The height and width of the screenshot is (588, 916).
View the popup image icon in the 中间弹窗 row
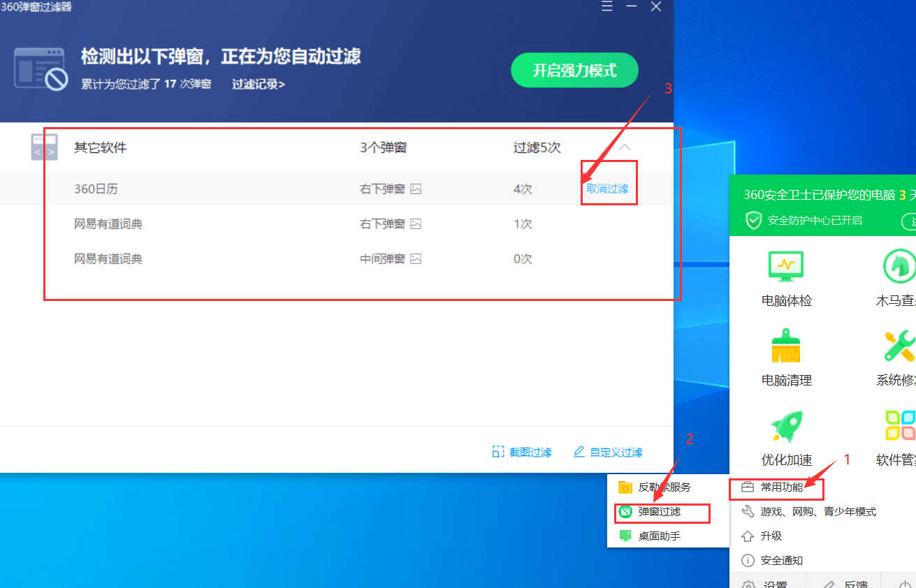[416, 259]
